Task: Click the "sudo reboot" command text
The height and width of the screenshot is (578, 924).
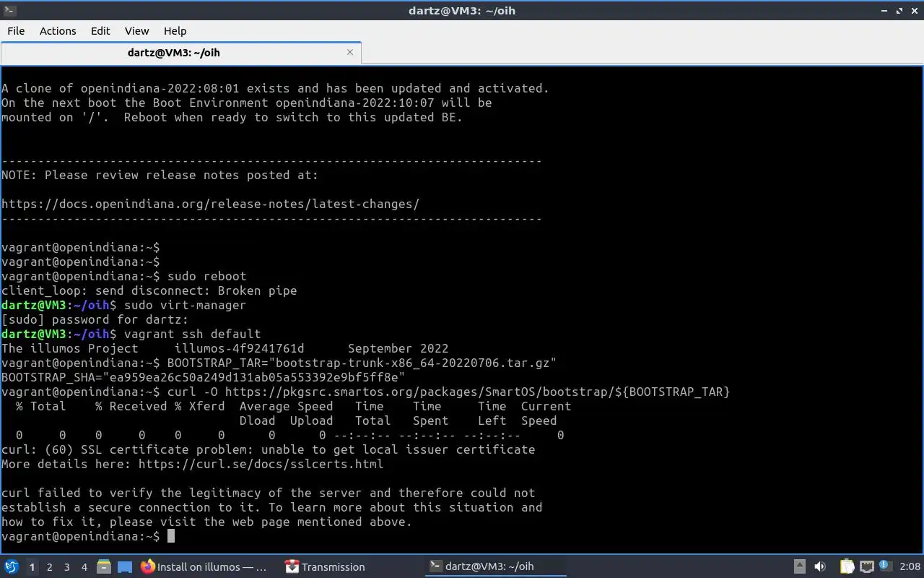Action: click(206, 276)
